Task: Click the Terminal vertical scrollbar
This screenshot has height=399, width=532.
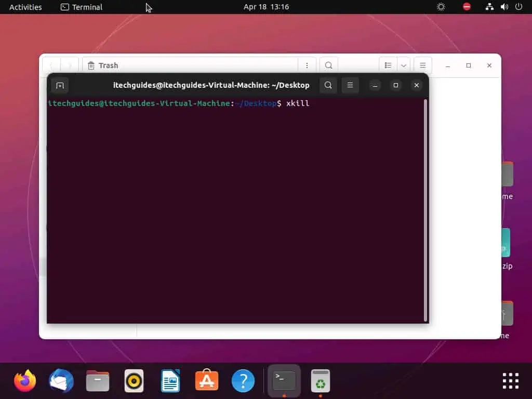Action: pyautogui.click(x=425, y=210)
